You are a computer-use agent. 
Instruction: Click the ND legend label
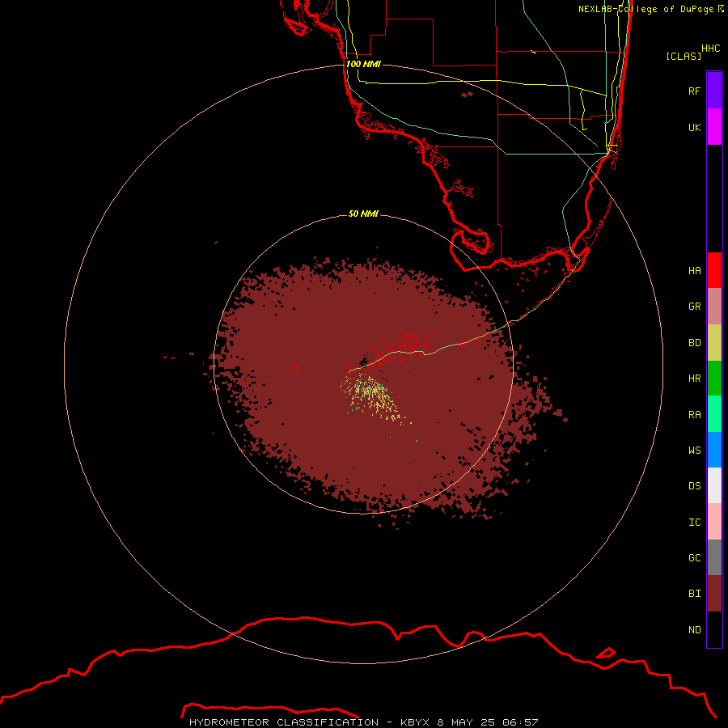[694, 629]
